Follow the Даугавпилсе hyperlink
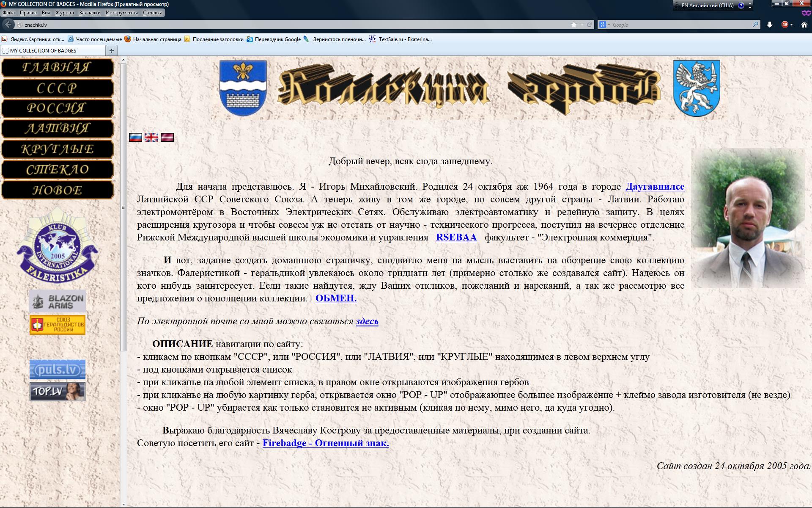 [655, 187]
